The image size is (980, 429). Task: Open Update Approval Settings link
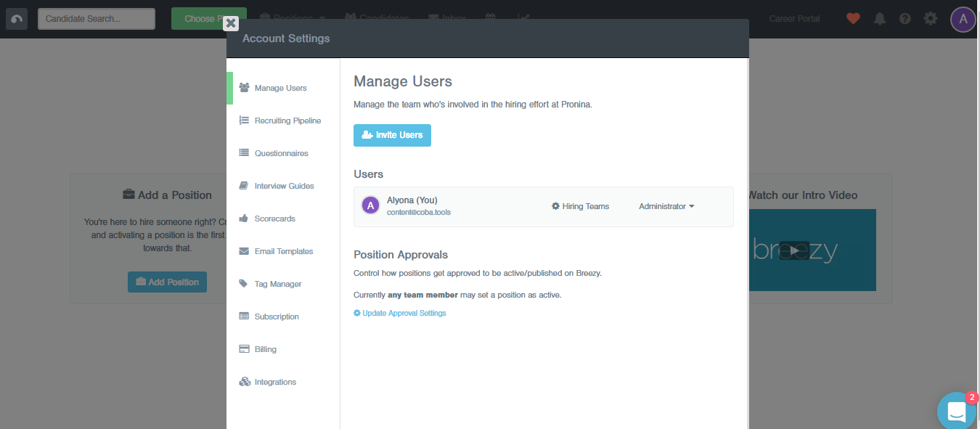[x=400, y=314]
